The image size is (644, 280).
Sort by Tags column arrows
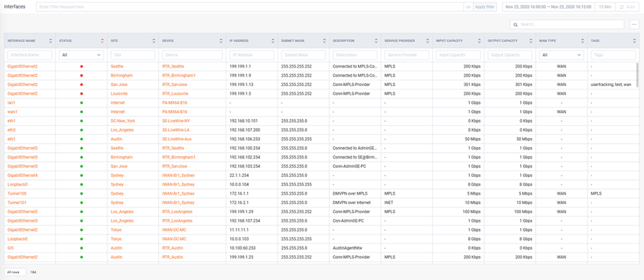[x=634, y=41]
